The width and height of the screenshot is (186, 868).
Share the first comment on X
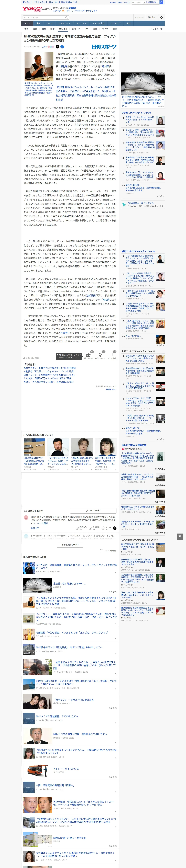point(114,528)
